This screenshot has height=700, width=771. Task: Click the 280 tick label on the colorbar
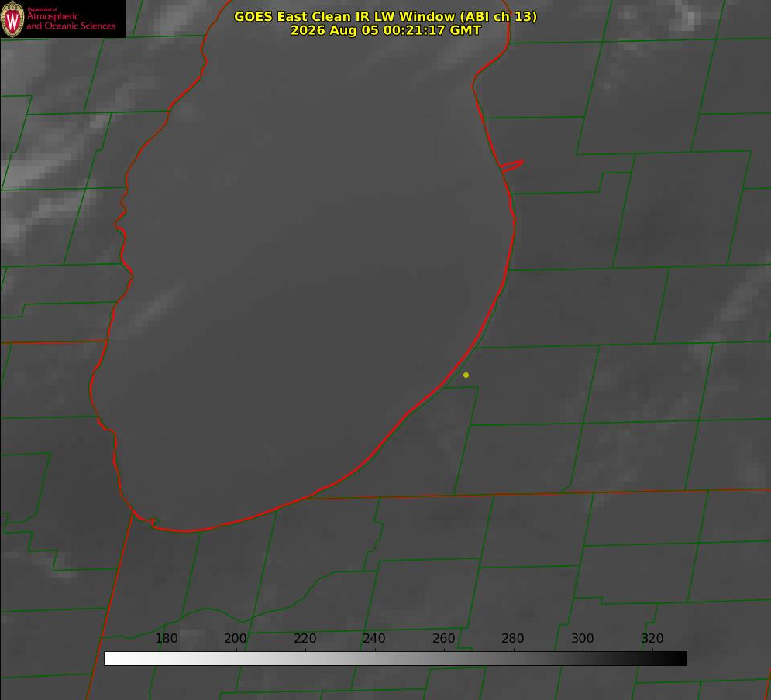513,638
